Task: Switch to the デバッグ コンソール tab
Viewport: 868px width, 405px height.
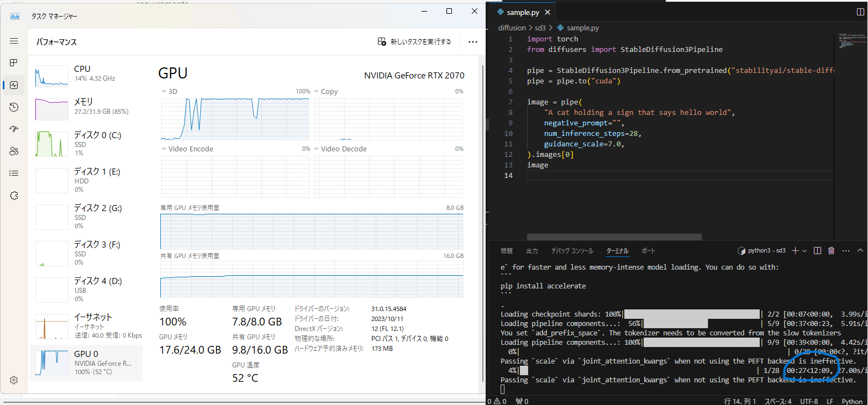Action: coord(572,251)
